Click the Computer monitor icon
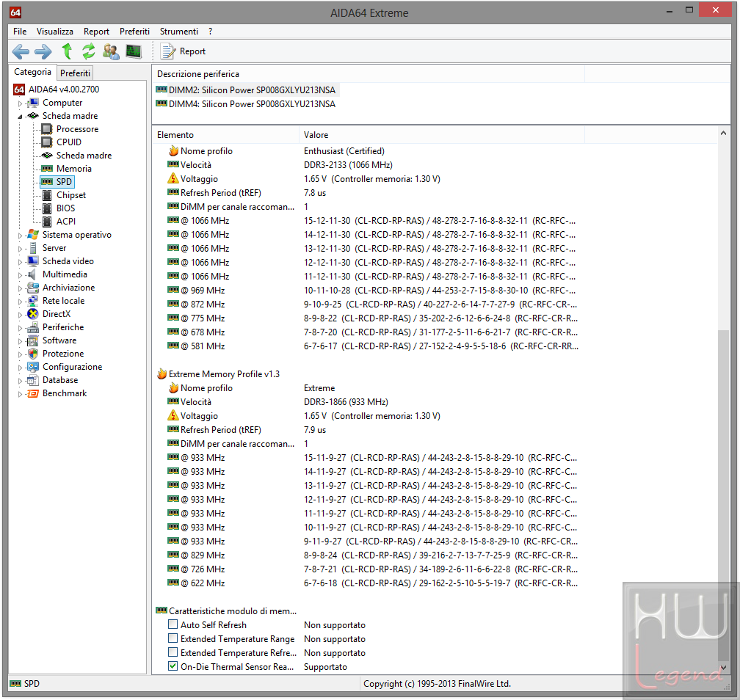Screen dimensions: 740x700 (32, 103)
